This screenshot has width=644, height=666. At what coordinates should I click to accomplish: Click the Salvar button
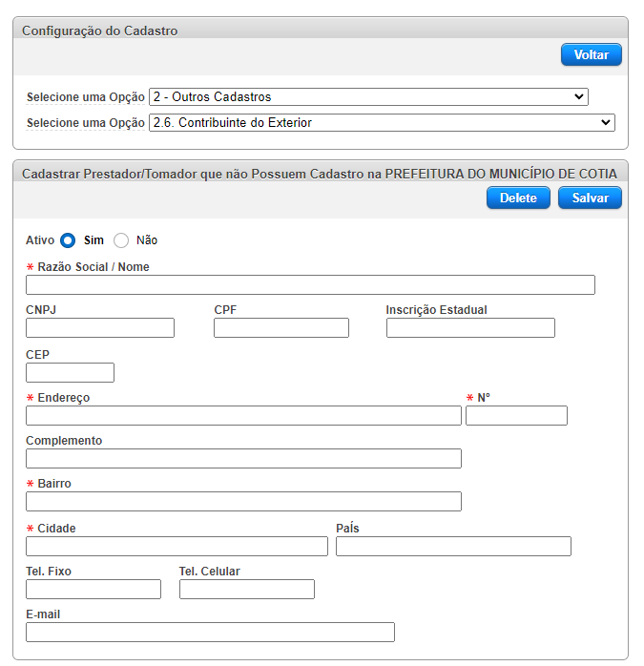(590, 198)
